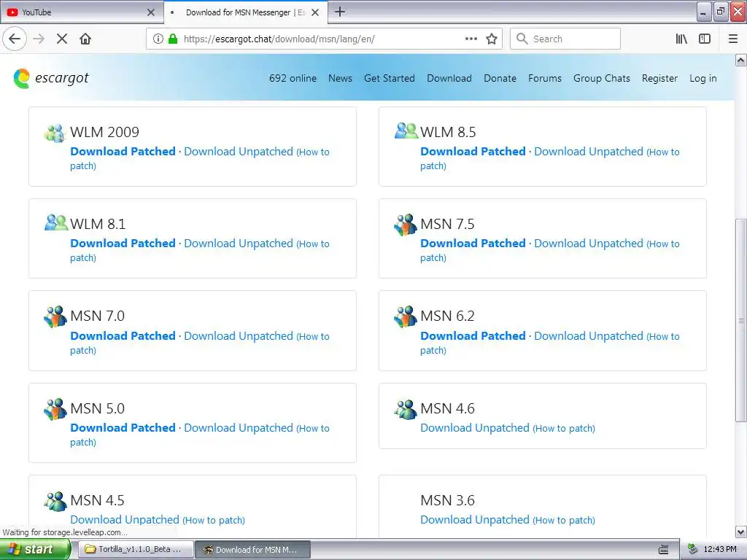Download Patched WLM 8.1
The width and height of the screenshot is (747, 560).
[123, 244]
